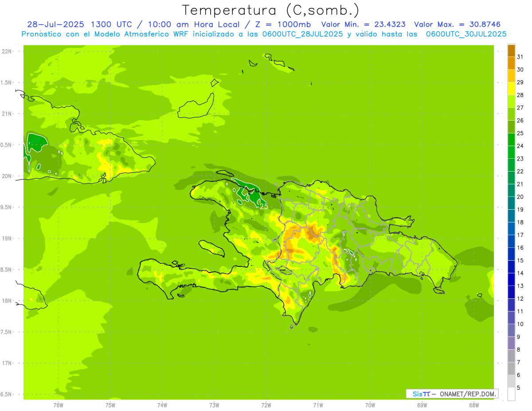Click the '26' label on the color bar
This screenshot has height=411, width=532.
click(x=520, y=120)
